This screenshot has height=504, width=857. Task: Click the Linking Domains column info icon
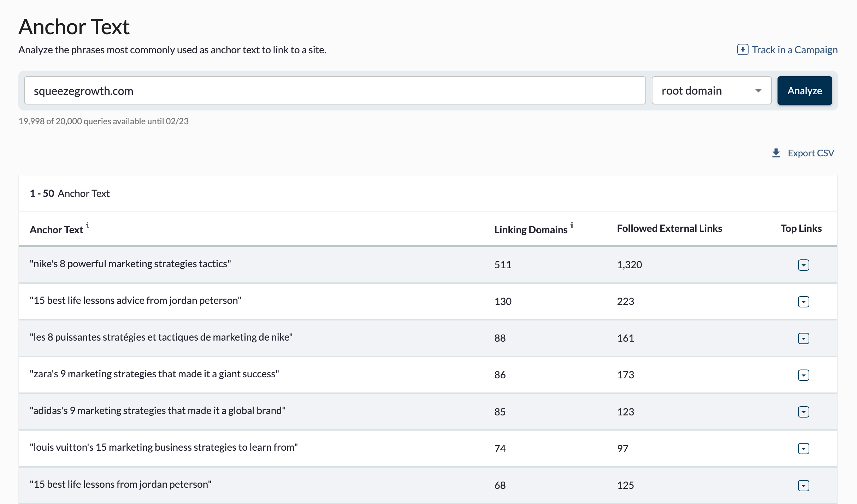[x=572, y=225]
